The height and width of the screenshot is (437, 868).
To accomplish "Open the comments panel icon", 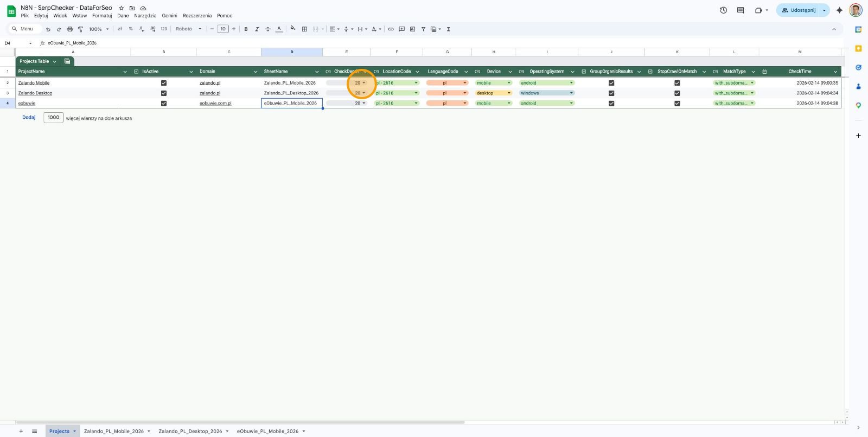I will (741, 10).
